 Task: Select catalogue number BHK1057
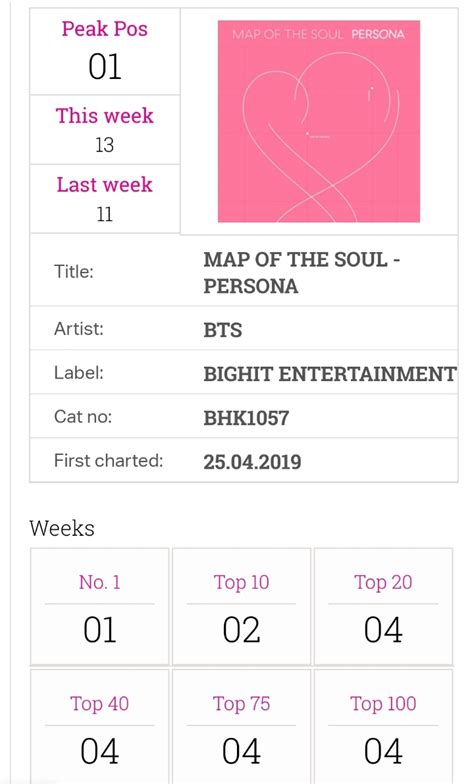(246, 418)
